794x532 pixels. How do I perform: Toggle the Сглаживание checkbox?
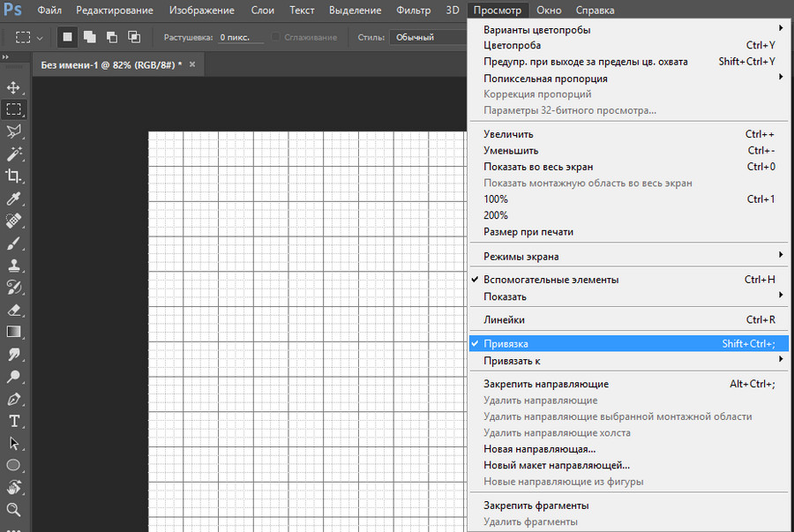(275, 37)
